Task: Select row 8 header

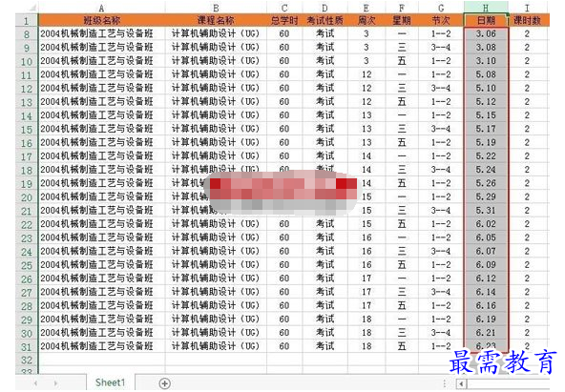Action: 27,34
